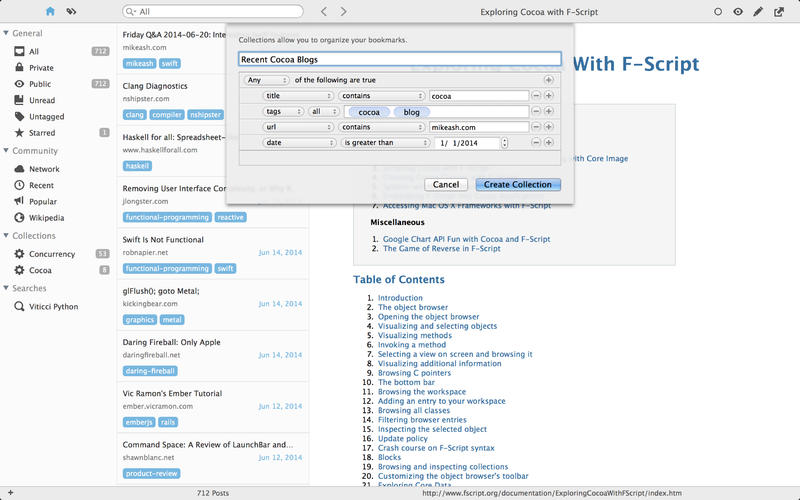The width and height of the screenshot is (800, 500).
Task: Open 'Google Chart API Fun' link
Action: tap(466, 239)
